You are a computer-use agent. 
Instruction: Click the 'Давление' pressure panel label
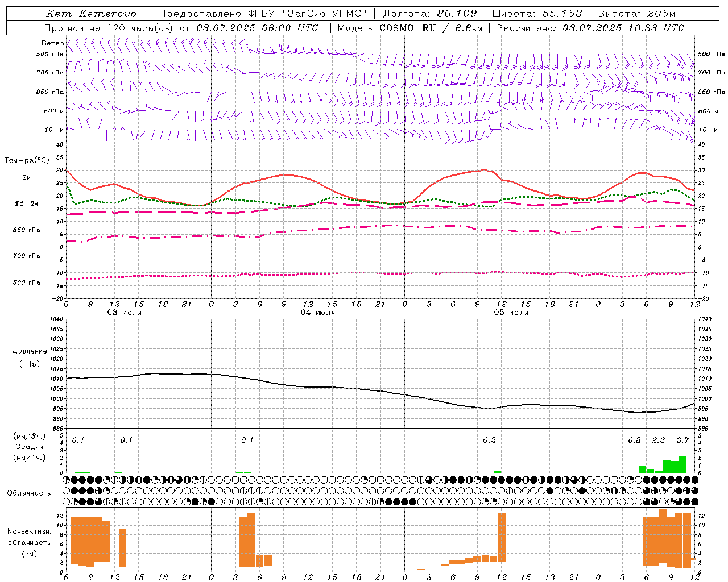click(30, 351)
